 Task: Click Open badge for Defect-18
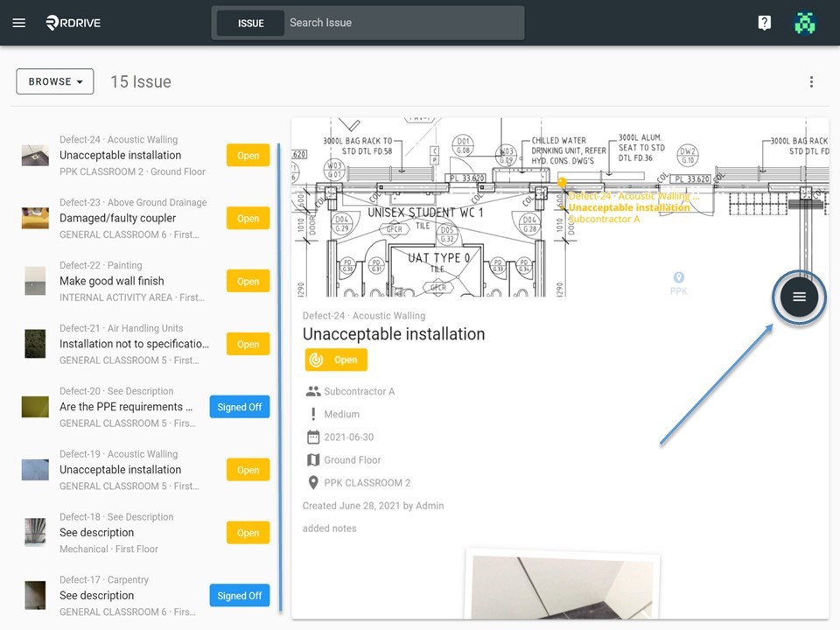248,533
